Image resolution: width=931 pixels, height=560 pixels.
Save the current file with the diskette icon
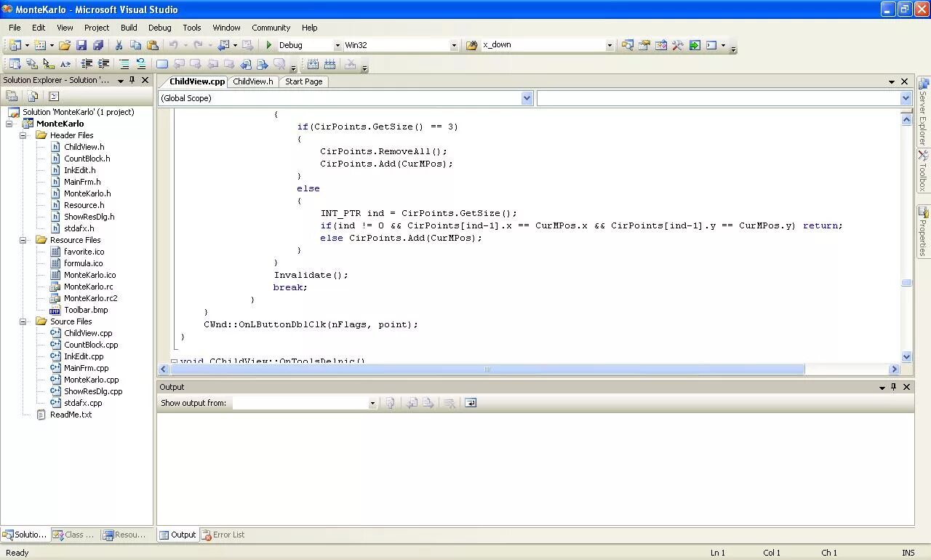point(81,45)
